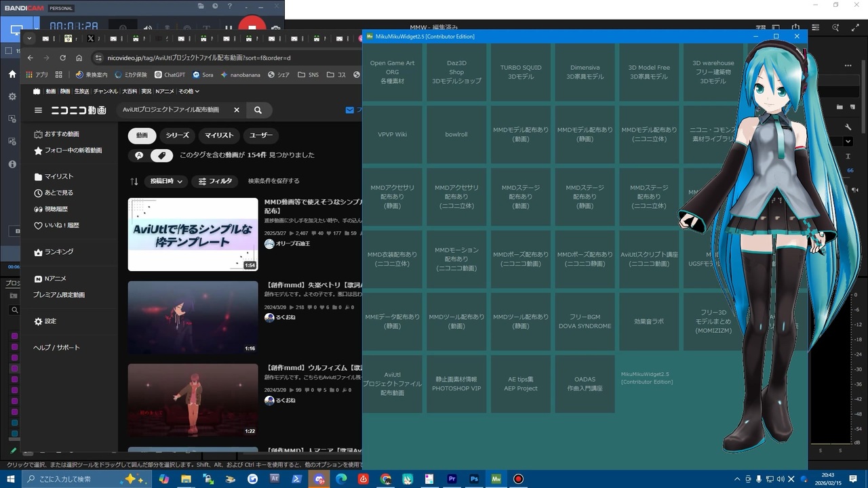Open the ウルフィズム video thumbnail
This screenshot has height=488, width=868.
[193, 401]
